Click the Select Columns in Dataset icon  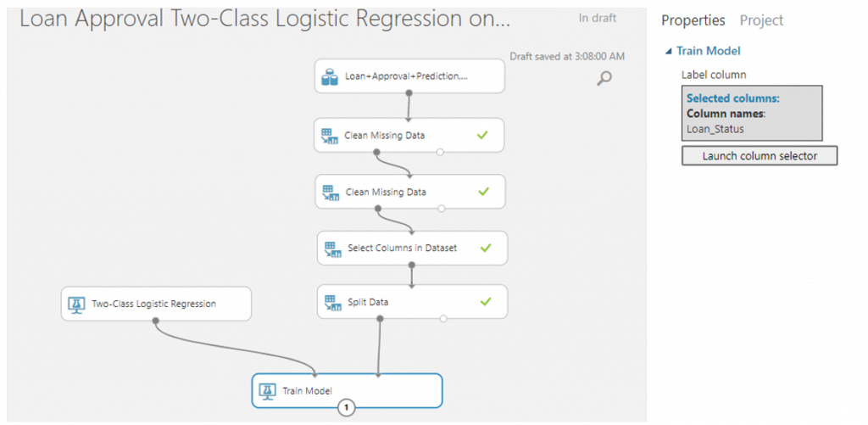click(x=332, y=249)
